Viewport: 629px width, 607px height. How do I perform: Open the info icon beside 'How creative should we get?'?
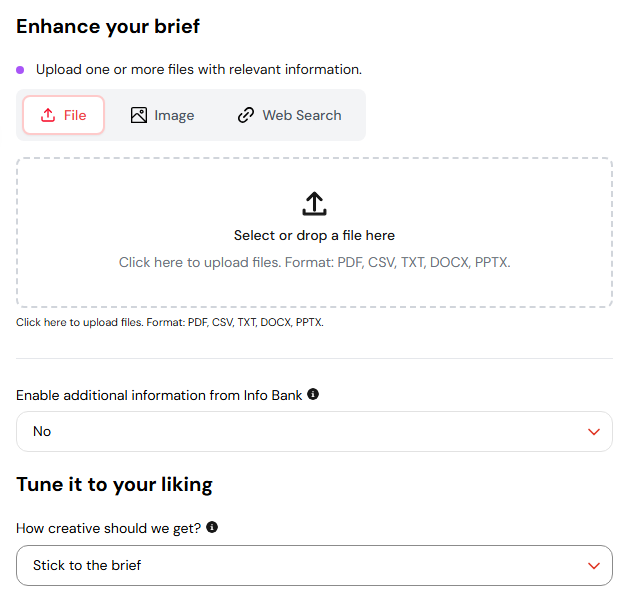coord(212,527)
